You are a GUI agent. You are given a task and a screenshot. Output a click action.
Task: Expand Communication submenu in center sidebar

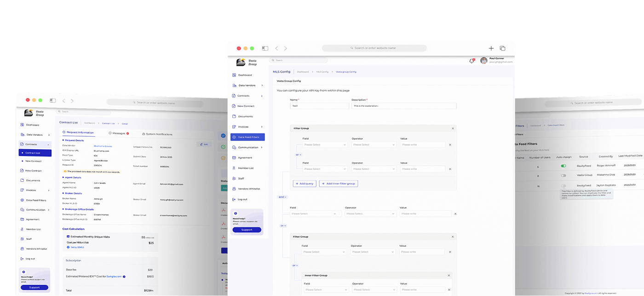[x=262, y=147]
